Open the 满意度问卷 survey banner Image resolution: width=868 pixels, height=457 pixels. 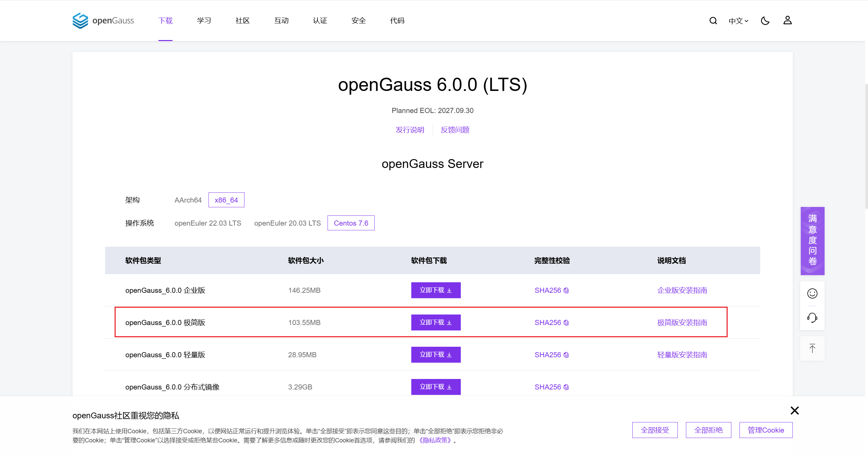coord(812,241)
